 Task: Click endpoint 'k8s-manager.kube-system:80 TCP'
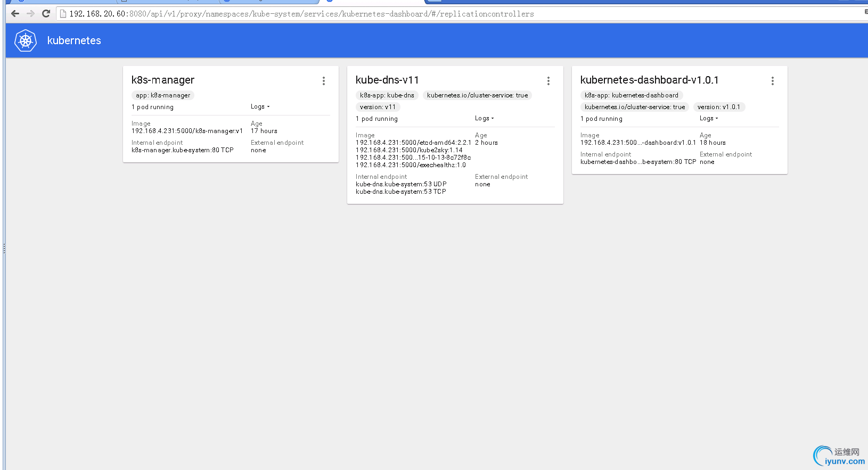point(183,150)
